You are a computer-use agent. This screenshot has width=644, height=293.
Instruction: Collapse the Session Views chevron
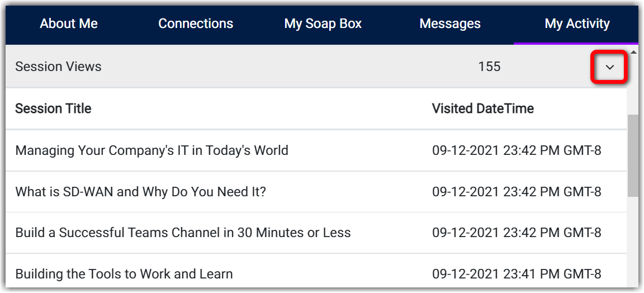point(609,67)
